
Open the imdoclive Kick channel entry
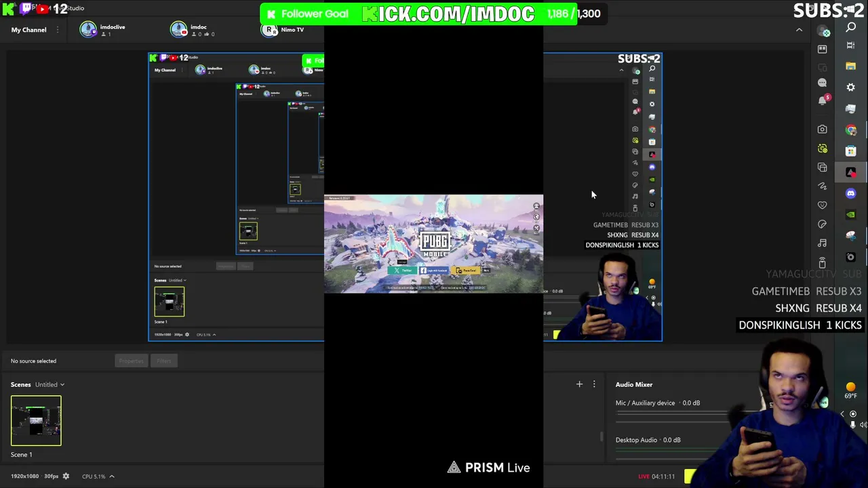[x=103, y=30]
